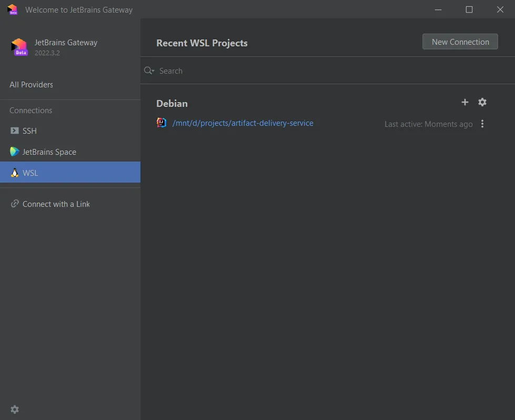Expand the search history magnifier dropdown

[149, 71]
